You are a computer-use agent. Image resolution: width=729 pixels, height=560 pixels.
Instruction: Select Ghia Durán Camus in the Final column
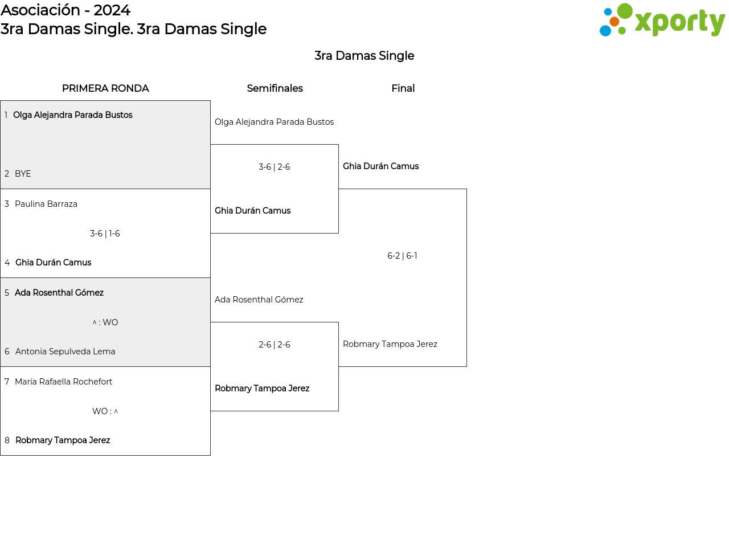380,166
